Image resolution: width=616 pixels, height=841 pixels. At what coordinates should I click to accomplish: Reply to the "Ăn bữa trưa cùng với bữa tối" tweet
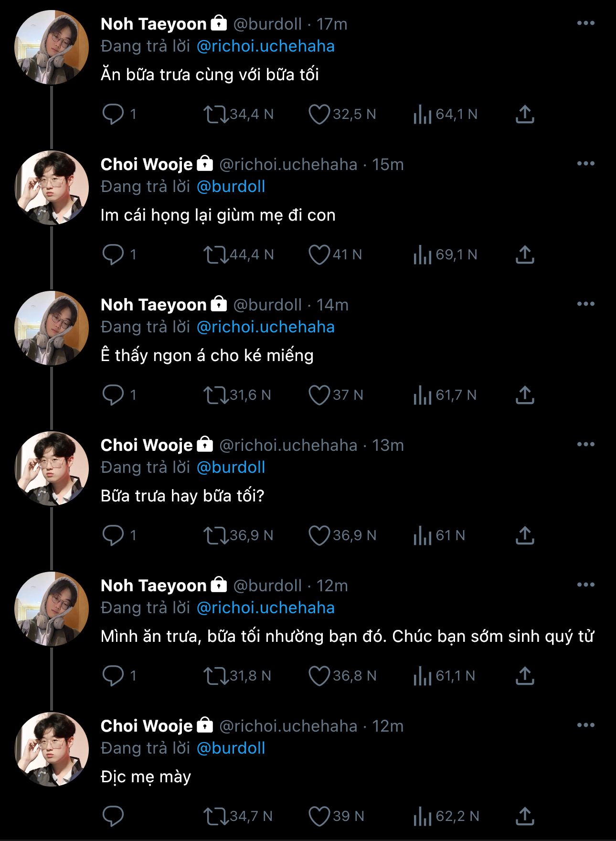click(x=113, y=115)
